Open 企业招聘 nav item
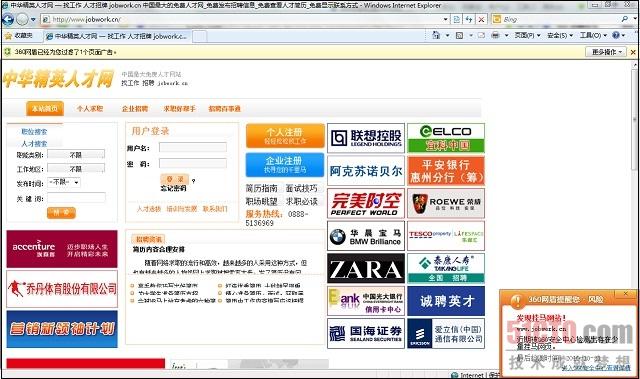640x379 pixels. (x=135, y=109)
